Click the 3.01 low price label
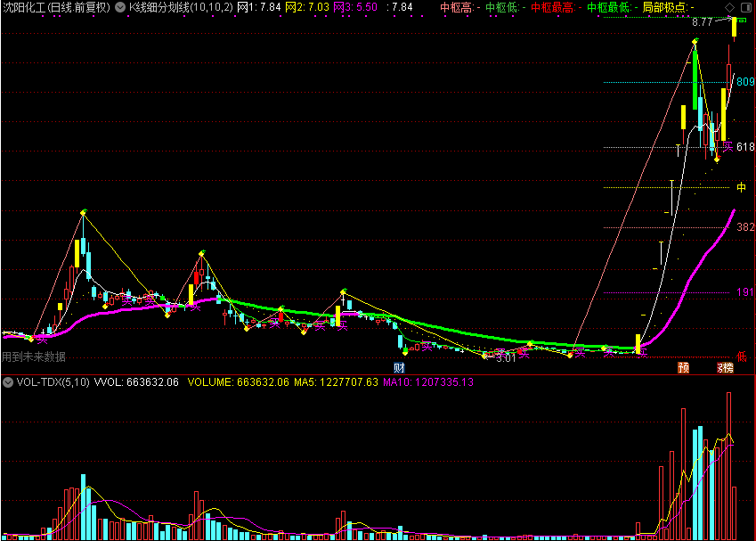The width and height of the screenshot is (756, 541). click(x=506, y=358)
